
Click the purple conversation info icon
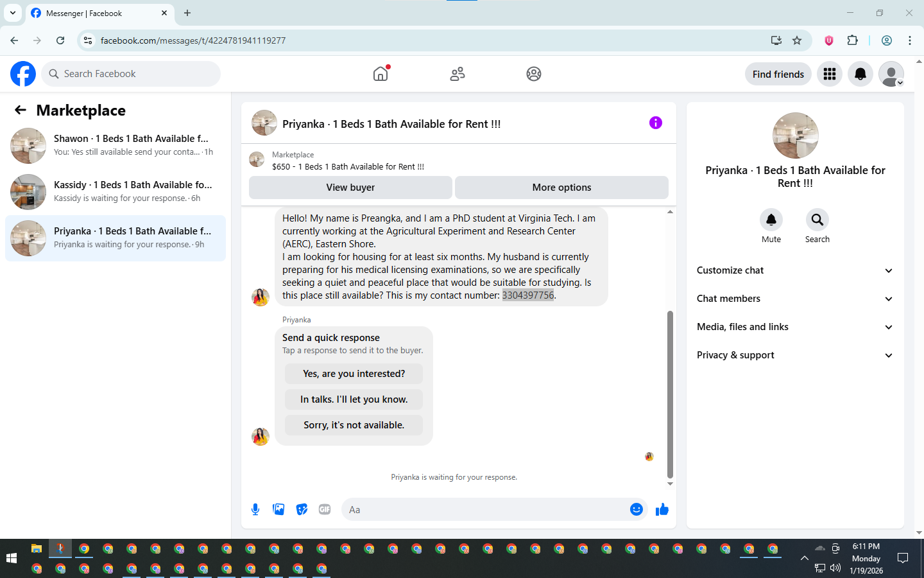click(x=655, y=123)
